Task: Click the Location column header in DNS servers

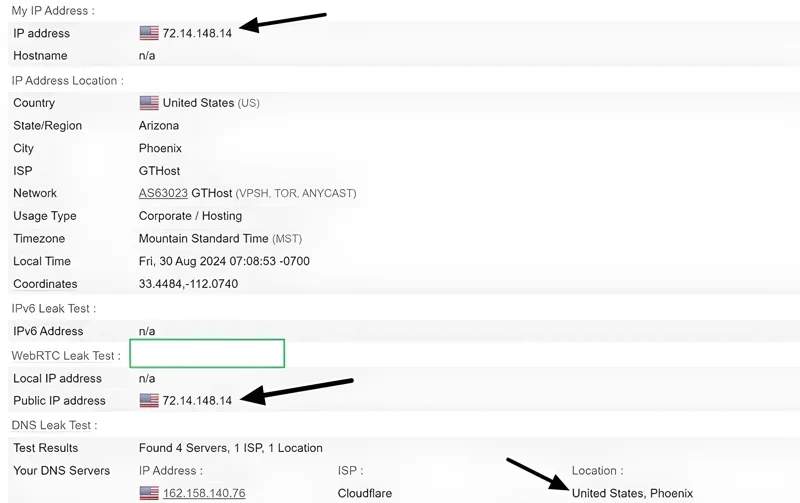Action: 597,470
